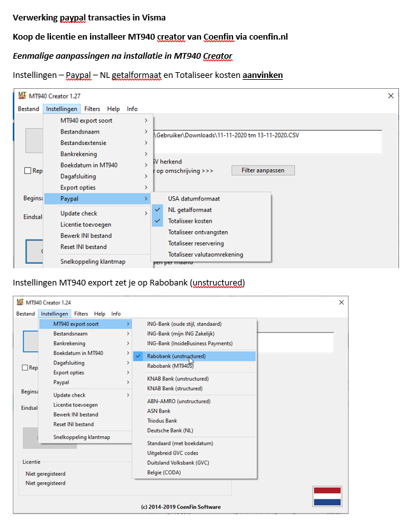
Task: Open the Instellingen menu in the 1.24 window
Action: [x=54, y=314]
